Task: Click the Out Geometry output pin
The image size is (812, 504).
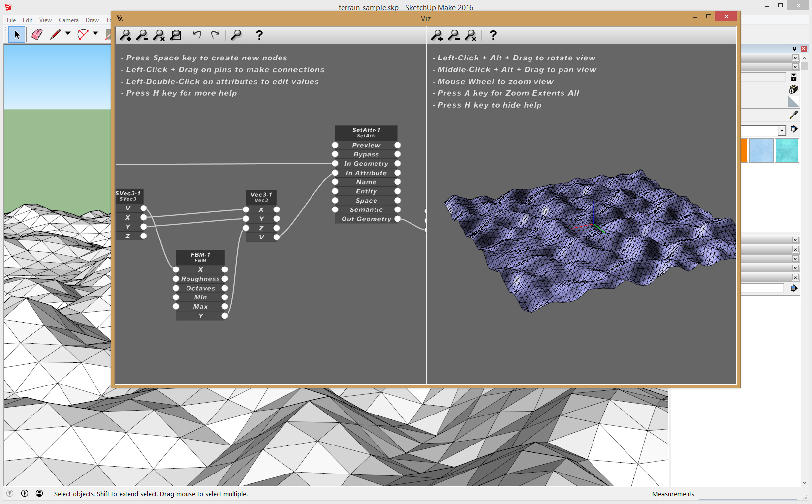Action: tap(398, 219)
